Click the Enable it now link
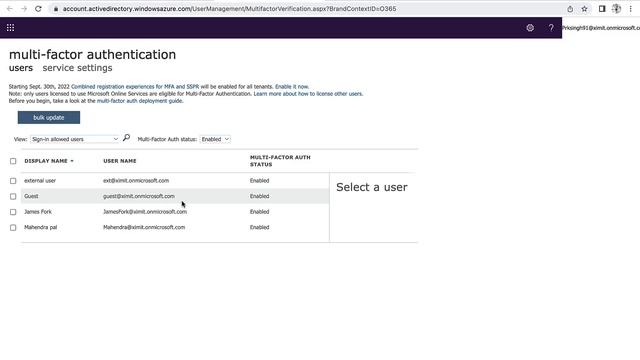640x360 pixels. click(292, 87)
